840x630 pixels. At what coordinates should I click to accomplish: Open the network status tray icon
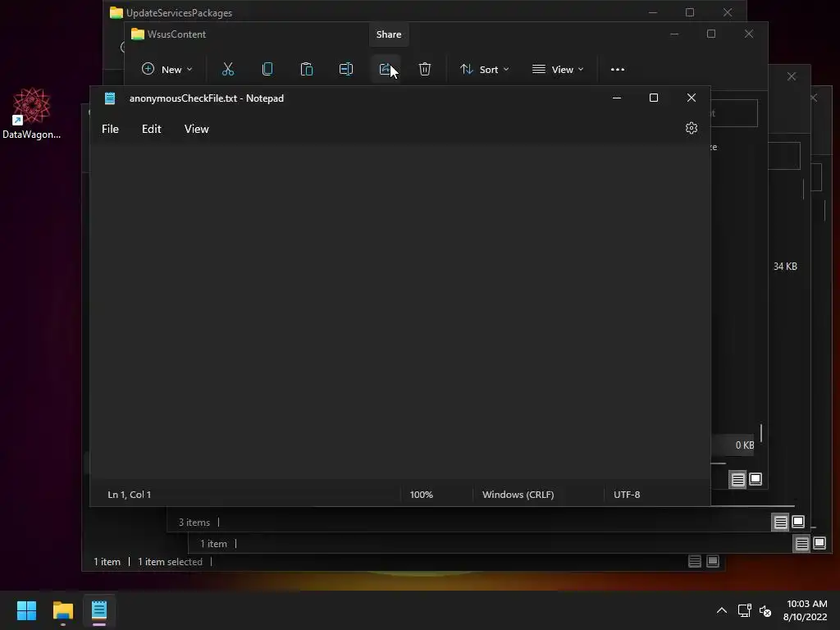click(744, 610)
